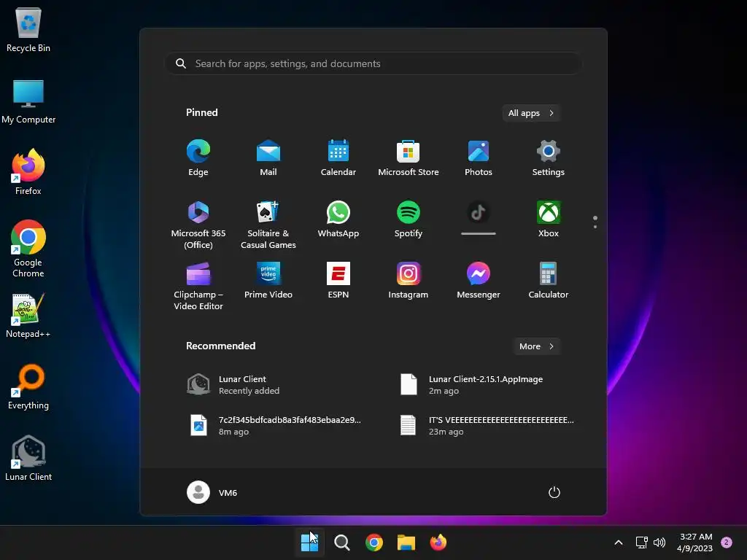Select My Computer desktop icon
The image size is (747, 560).
[28, 101]
